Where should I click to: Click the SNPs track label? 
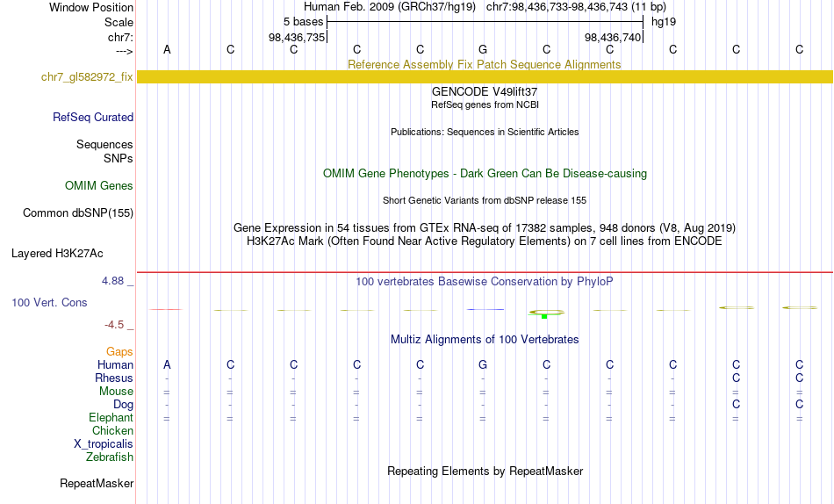pos(119,159)
